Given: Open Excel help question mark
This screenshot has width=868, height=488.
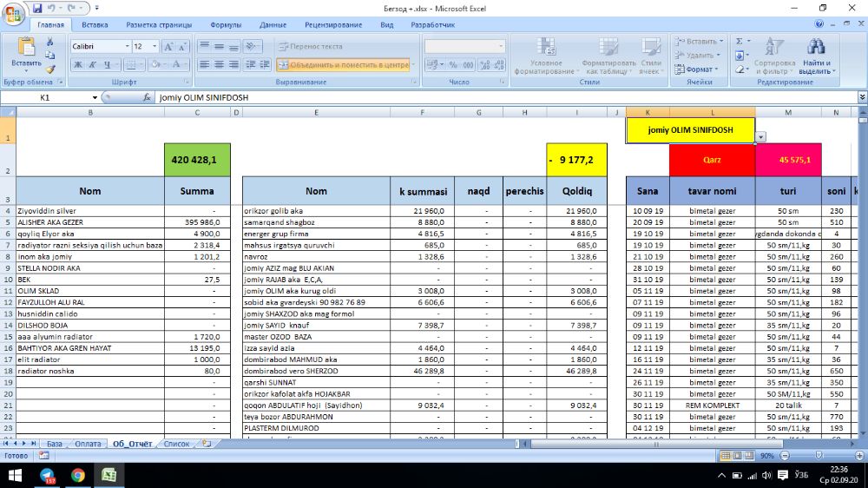Looking at the screenshot, I should tap(819, 23).
